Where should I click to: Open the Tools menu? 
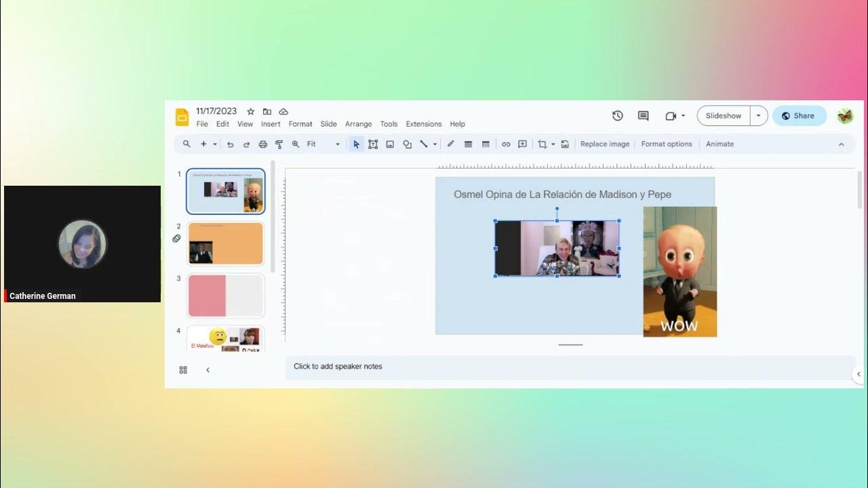(389, 124)
